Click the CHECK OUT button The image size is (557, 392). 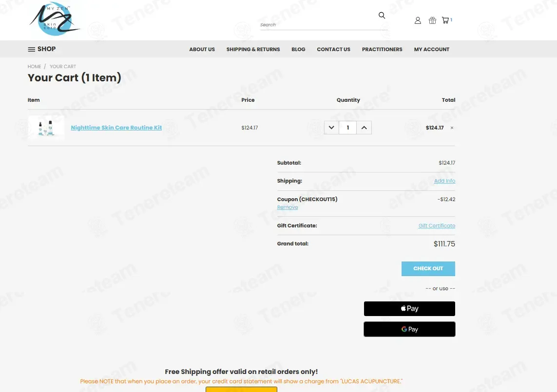pos(428,269)
